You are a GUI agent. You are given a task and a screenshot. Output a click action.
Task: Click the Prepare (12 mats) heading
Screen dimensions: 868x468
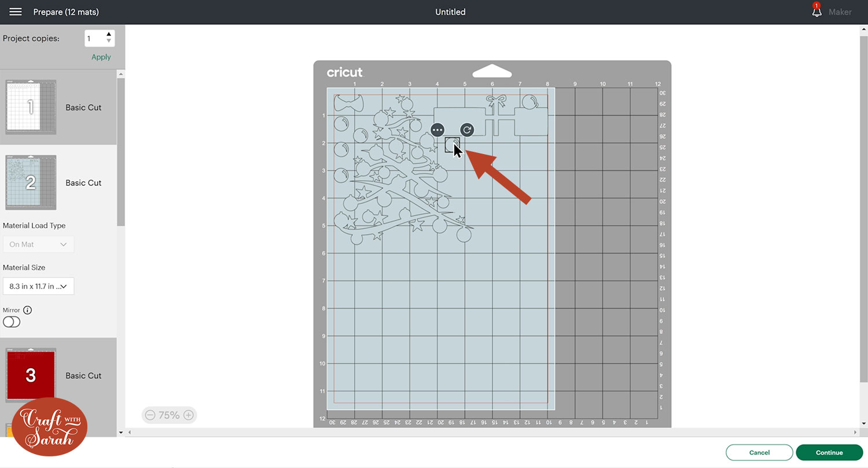[x=66, y=12]
